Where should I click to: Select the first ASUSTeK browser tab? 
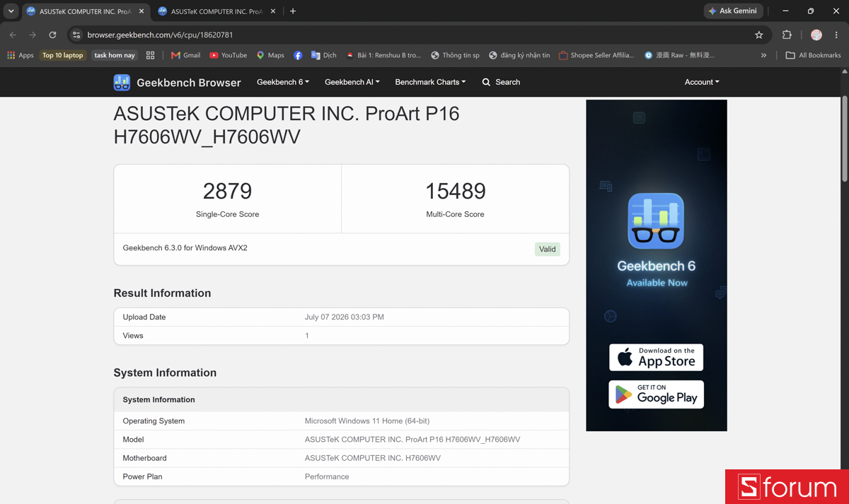click(x=85, y=11)
